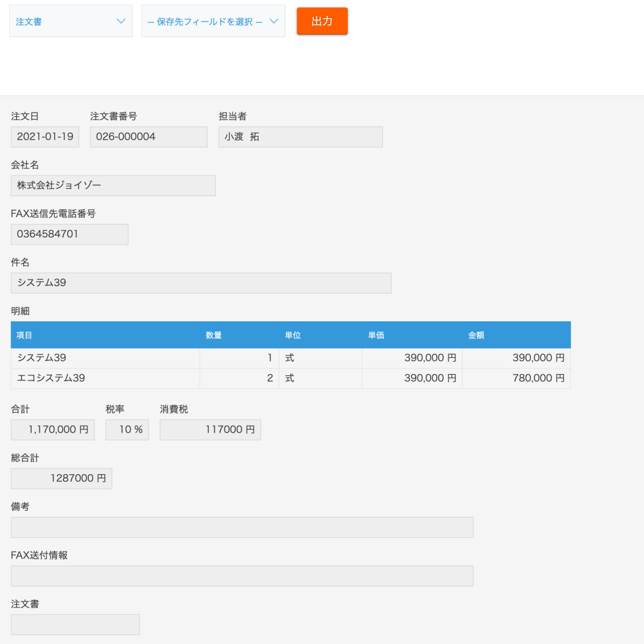Open the 保存先フィールドを選択 dropdown
644x644 pixels.
coord(213,21)
